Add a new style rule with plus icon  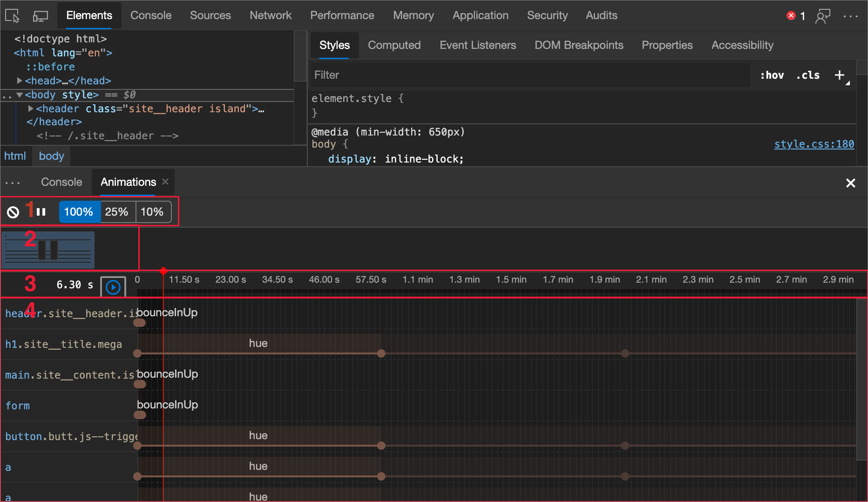840,75
